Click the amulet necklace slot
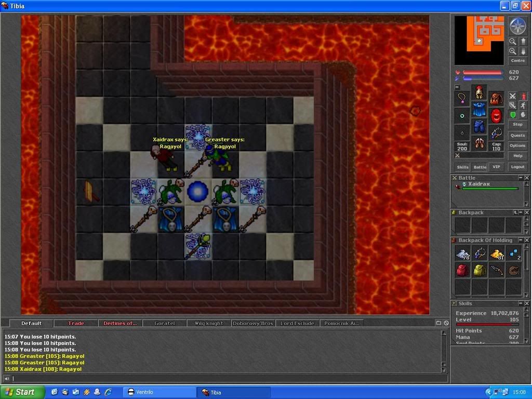 point(462,99)
